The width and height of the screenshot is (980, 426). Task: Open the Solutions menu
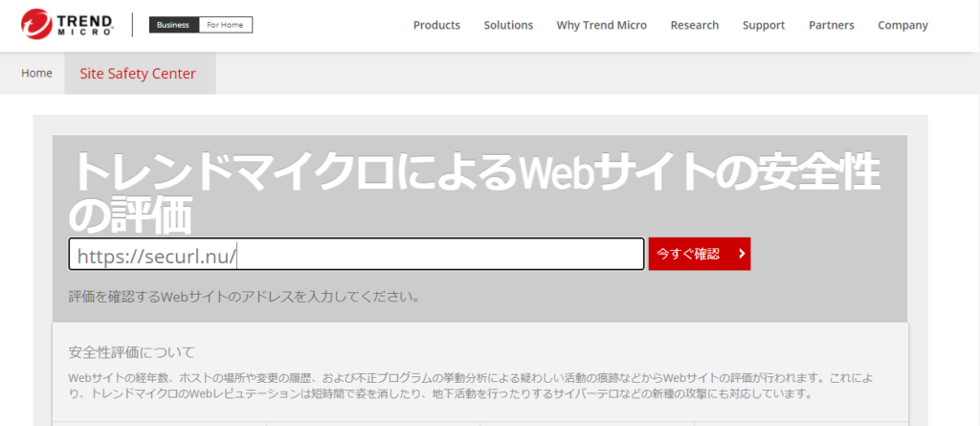508,25
